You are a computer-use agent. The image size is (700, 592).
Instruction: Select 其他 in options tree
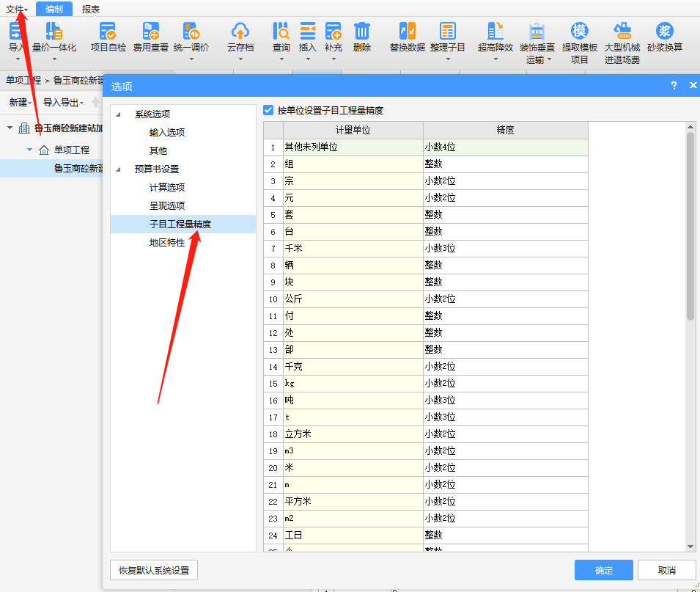coord(158,150)
